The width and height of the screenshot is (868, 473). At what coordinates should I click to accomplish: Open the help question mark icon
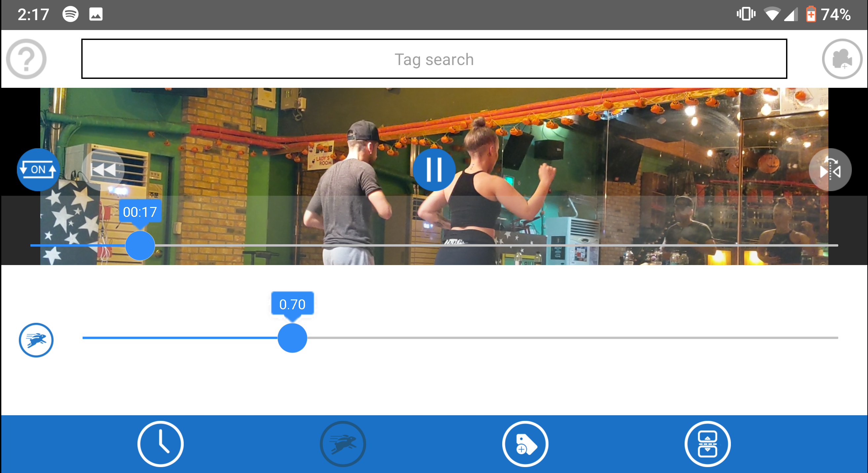pos(26,59)
